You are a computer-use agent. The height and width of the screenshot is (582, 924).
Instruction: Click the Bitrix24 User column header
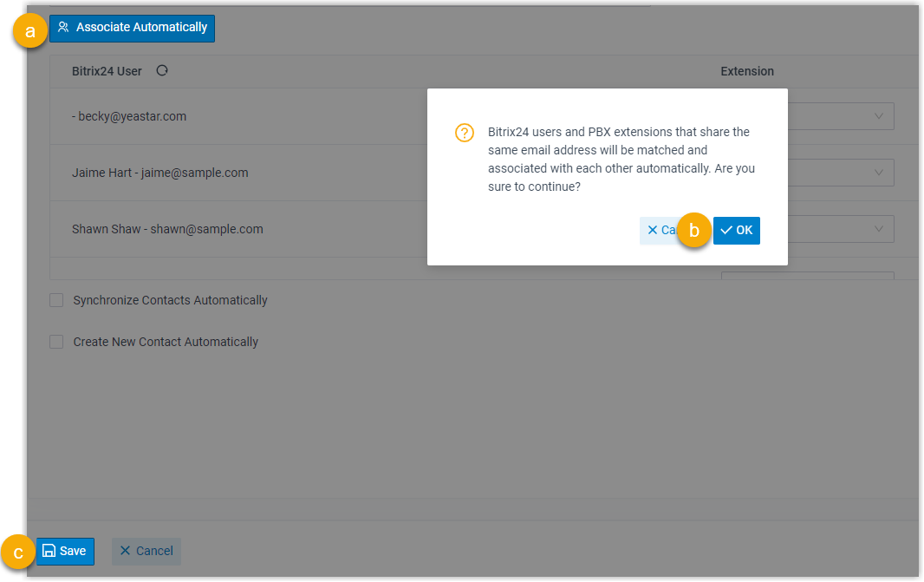click(107, 71)
